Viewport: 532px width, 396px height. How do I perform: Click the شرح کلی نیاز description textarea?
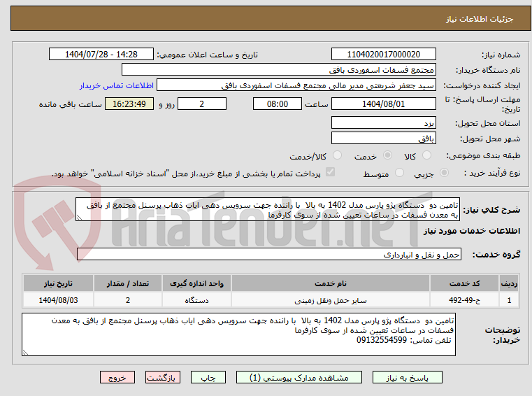(268, 210)
